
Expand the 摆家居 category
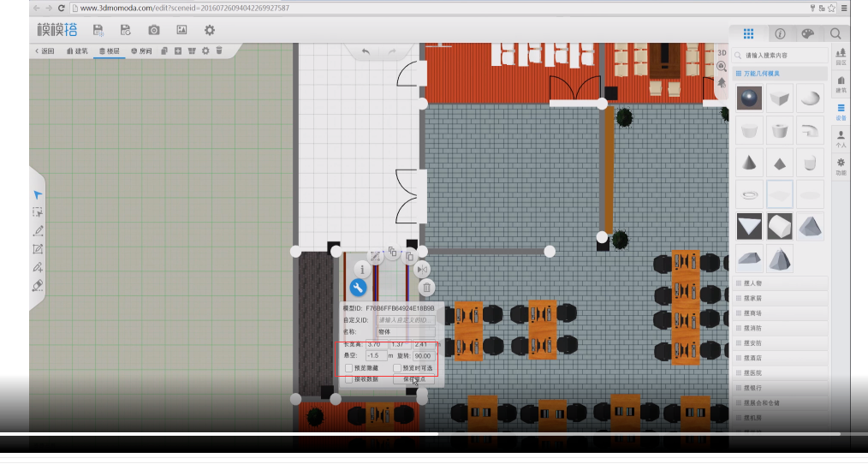click(x=781, y=299)
